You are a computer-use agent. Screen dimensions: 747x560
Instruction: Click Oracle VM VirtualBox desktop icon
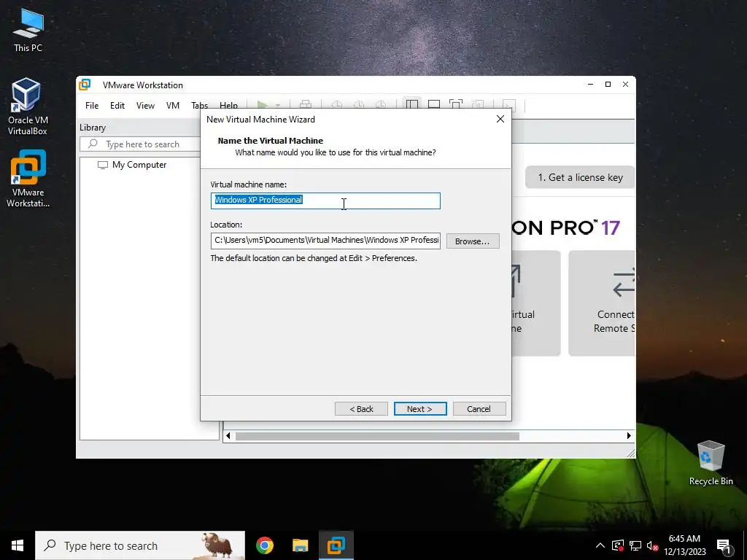(x=28, y=106)
